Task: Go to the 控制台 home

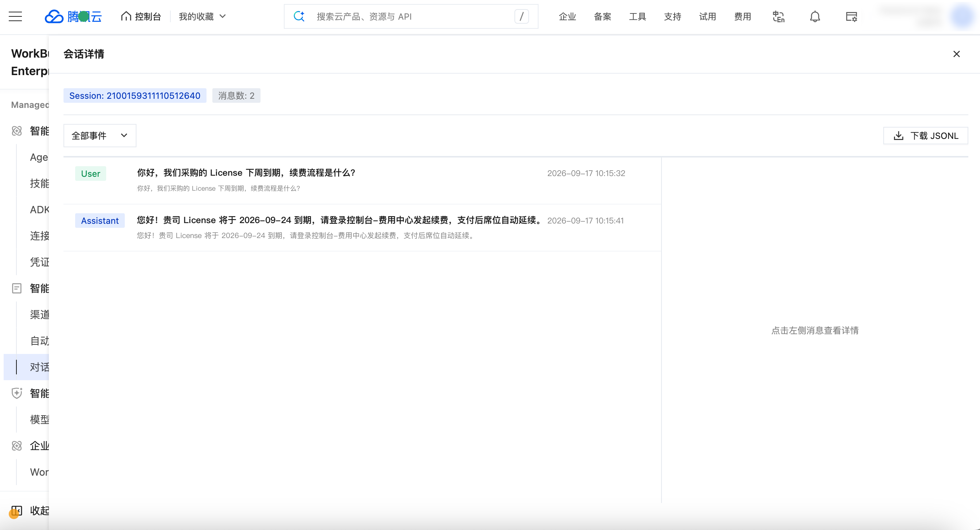Action: [141, 16]
